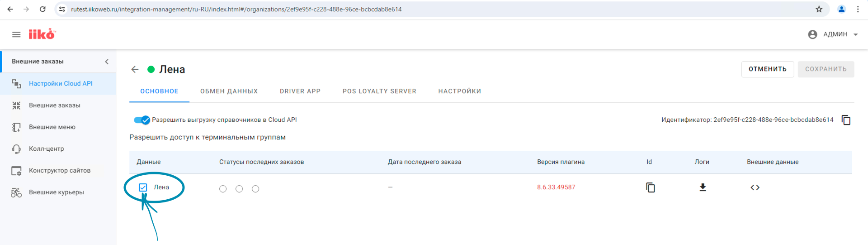Viewport: 868px width, 245px height.
Task: Click the plugin version 8.6.33.49587 link
Action: pos(556,187)
